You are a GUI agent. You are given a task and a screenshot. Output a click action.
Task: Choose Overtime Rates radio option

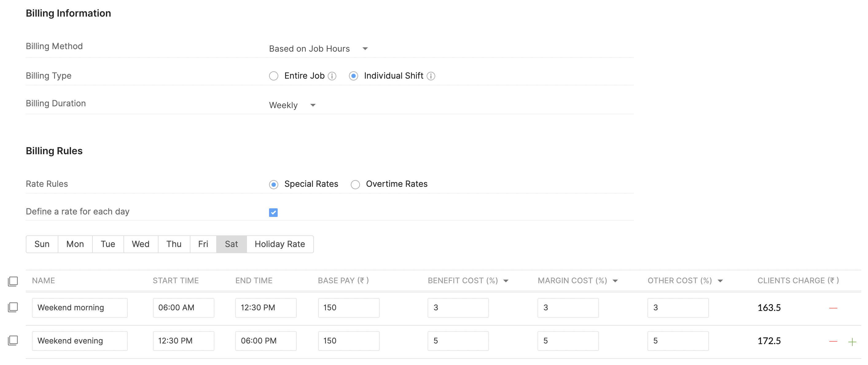pos(355,184)
